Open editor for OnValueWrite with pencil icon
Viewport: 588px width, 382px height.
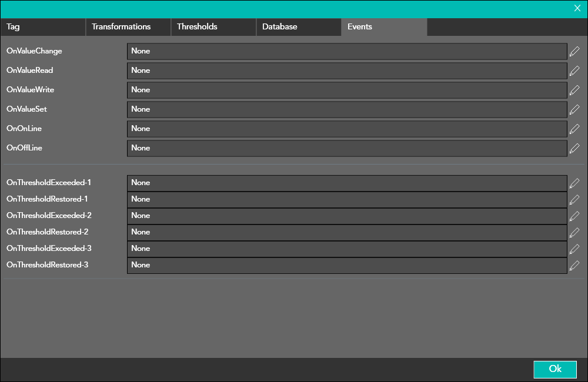pos(574,90)
